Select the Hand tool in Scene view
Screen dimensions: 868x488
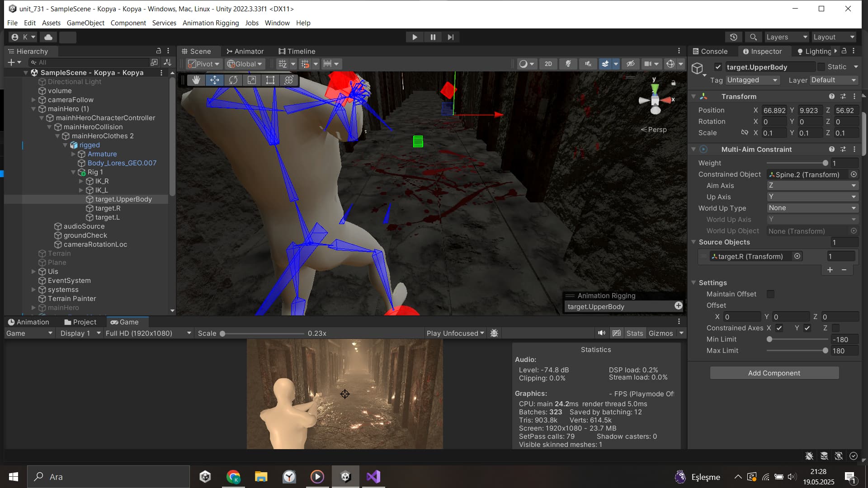(196, 80)
